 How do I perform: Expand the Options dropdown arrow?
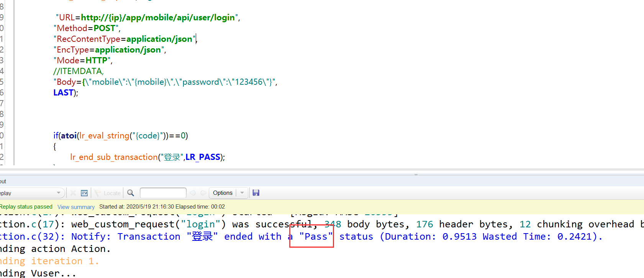tap(242, 193)
